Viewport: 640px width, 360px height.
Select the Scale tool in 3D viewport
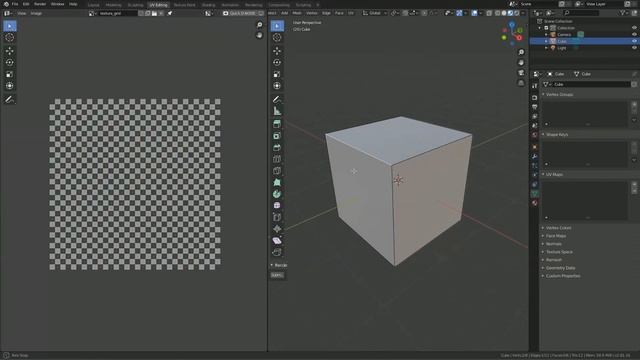(277, 74)
